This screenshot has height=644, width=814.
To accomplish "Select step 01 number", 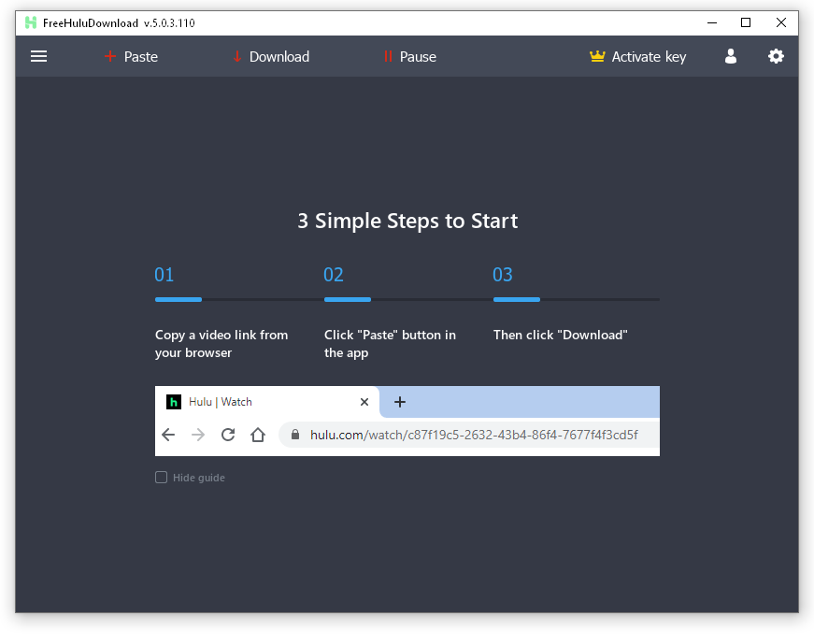I will (x=164, y=274).
